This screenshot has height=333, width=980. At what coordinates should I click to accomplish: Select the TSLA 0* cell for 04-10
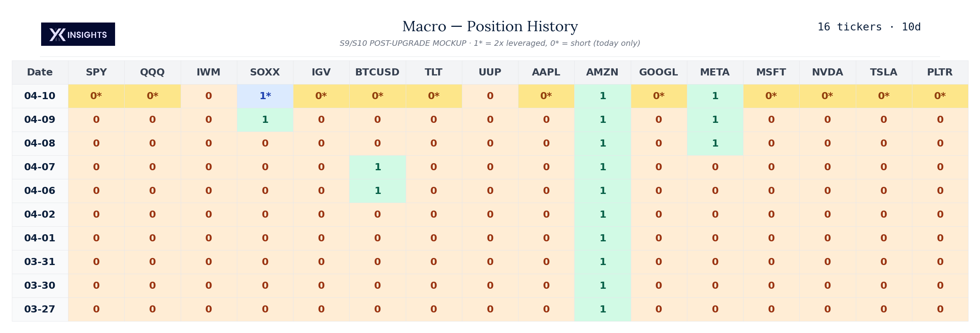(x=884, y=96)
